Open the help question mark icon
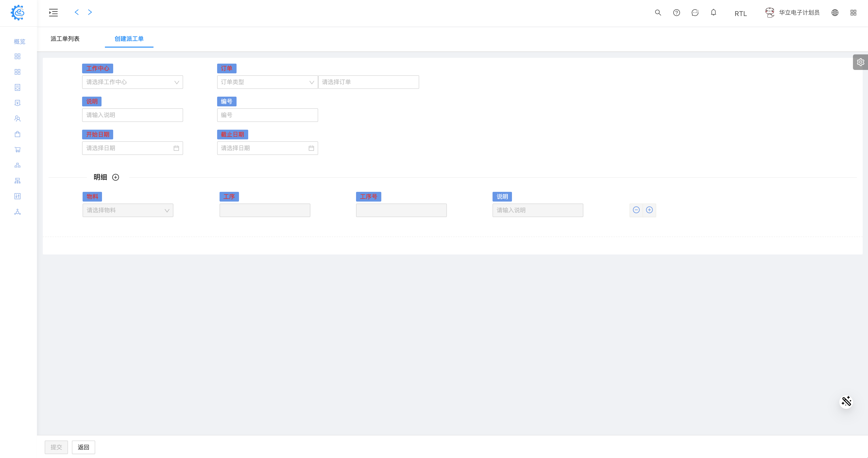868x458 pixels. pyautogui.click(x=676, y=12)
